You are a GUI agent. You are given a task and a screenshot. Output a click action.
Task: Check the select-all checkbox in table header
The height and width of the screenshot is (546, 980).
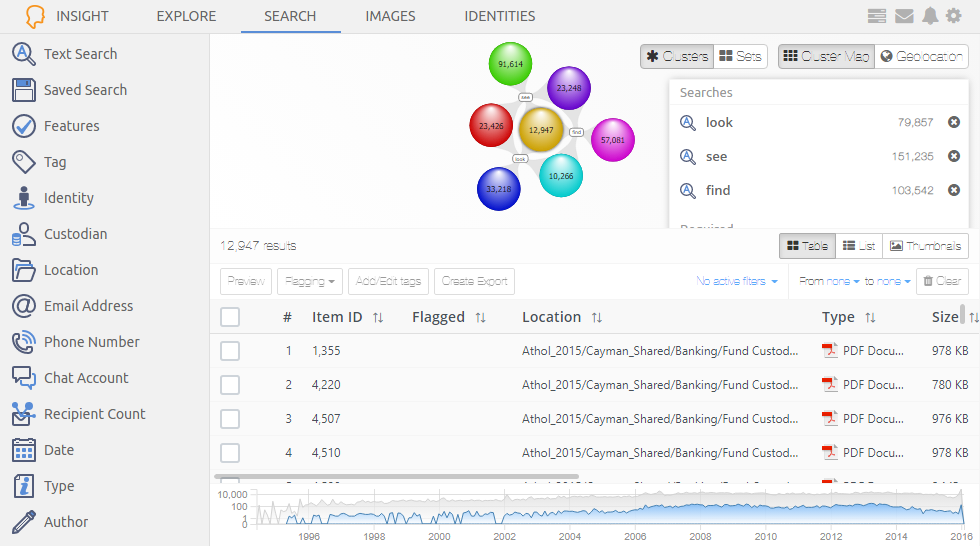coord(230,317)
